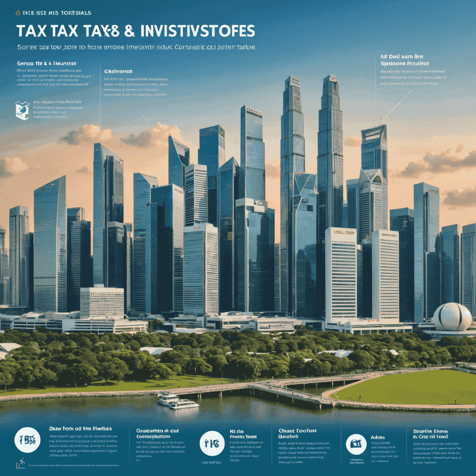Click the heading "Spraoore Freuhtet" at upper right
Viewport: 476px width, 476px height.
[405, 64]
